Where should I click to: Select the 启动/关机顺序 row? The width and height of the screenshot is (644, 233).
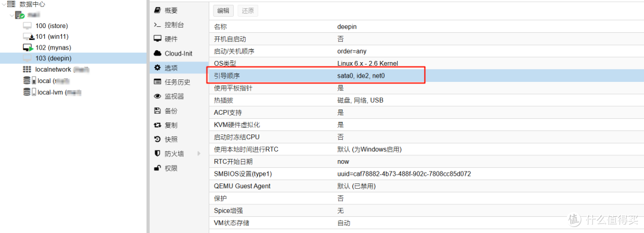pos(426,51)
